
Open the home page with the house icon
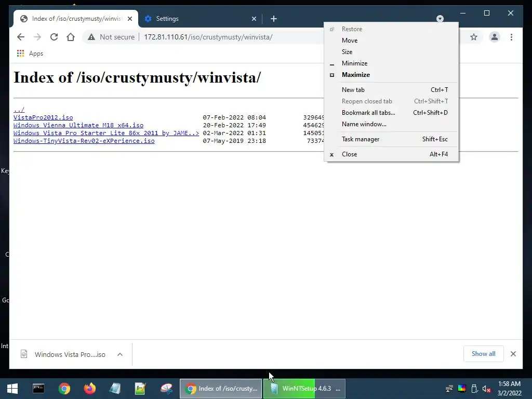point(71,37)
